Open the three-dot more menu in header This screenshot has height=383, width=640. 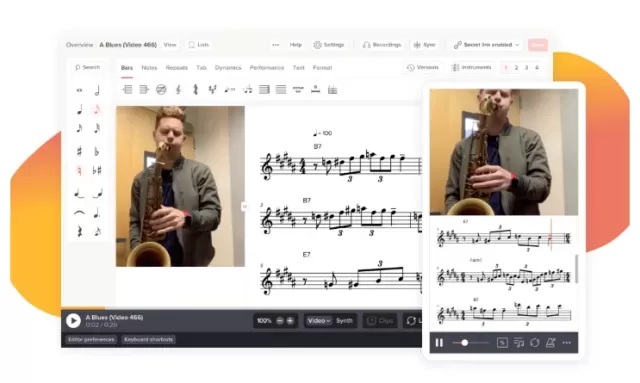click(276, 45)
